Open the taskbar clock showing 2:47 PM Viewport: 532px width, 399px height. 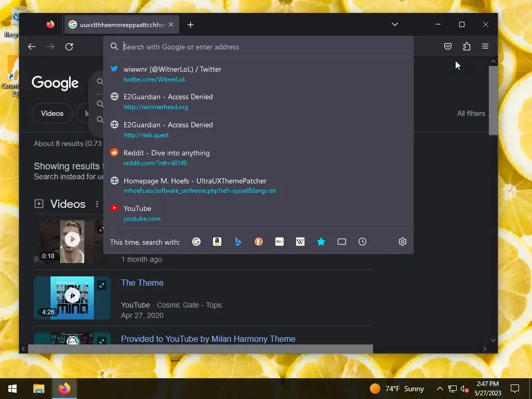(x=487, y=389)
